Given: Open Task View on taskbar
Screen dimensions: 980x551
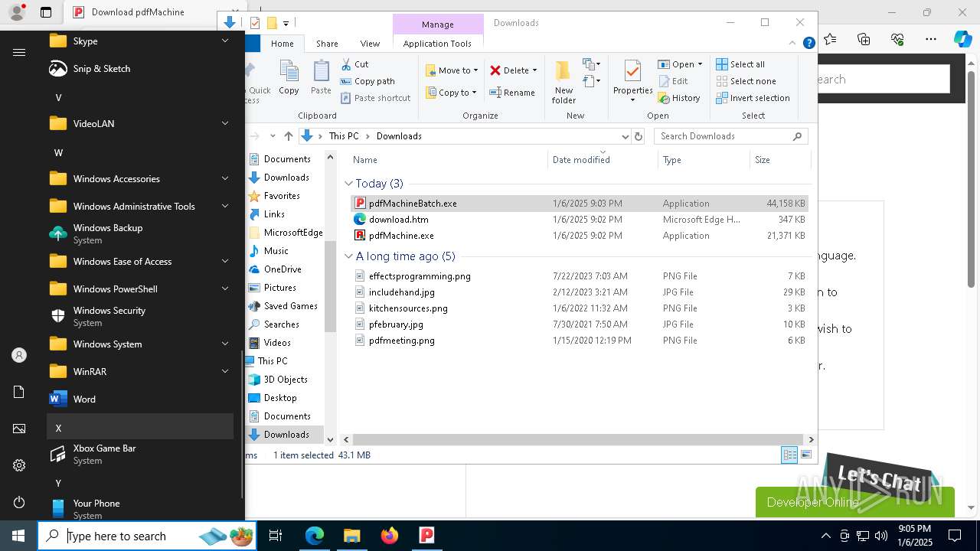Looking at the screenshot, I should 276,536.
